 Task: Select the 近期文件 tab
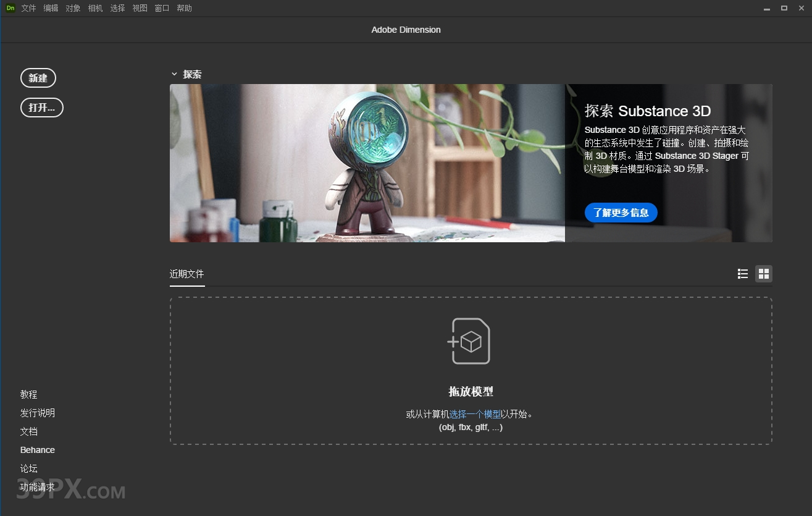click(x=187, y=274)
